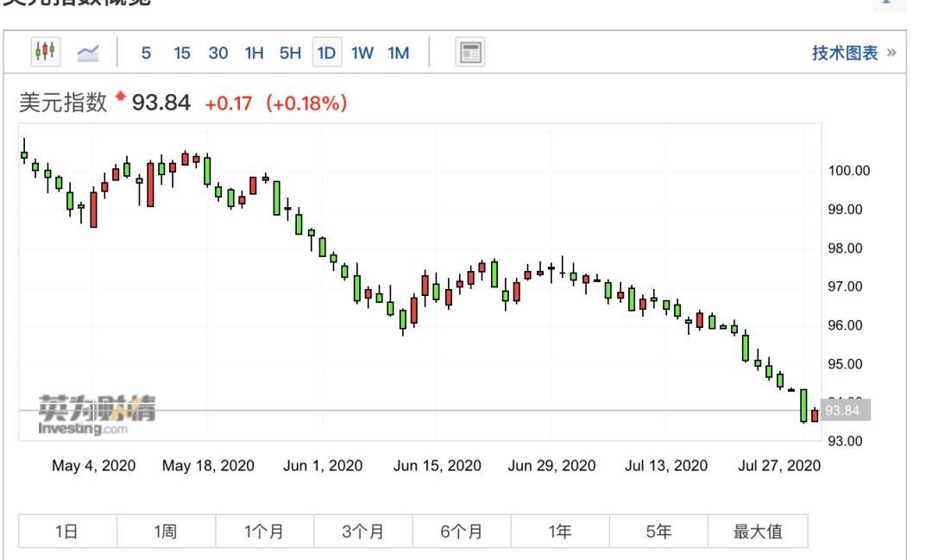Screen dimensions: 932x560
Task: Select the 30-minute interval
Action: [x=217, y=53]
